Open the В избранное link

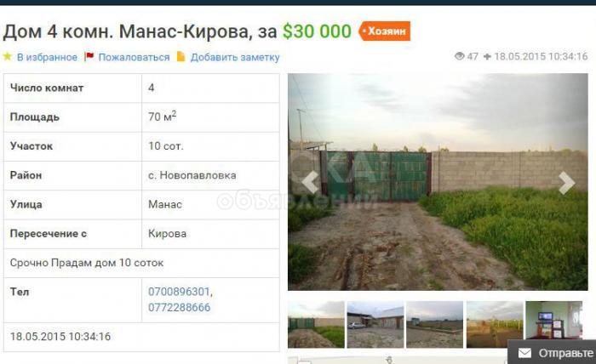click(x=47, y=57)
